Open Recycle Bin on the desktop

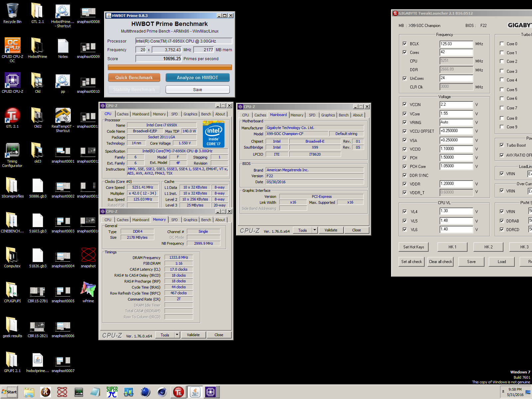point(12,13)
